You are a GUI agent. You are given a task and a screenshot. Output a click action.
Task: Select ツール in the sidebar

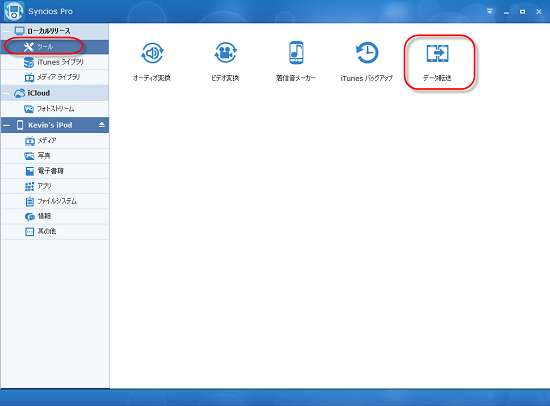(x=55, y=47)
